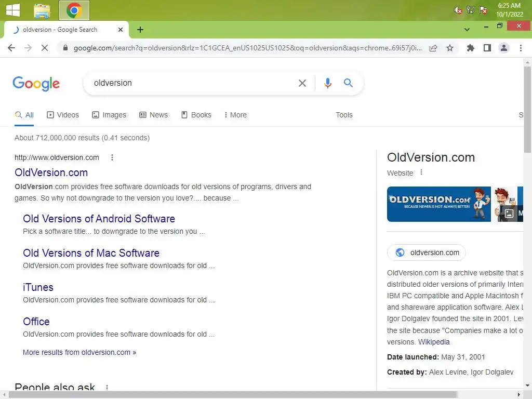Click the vertical scrollbar thumb
Image resolution: width=532 pixels, height=399 pixels.
pyautogui.click(x=528, y=109)
